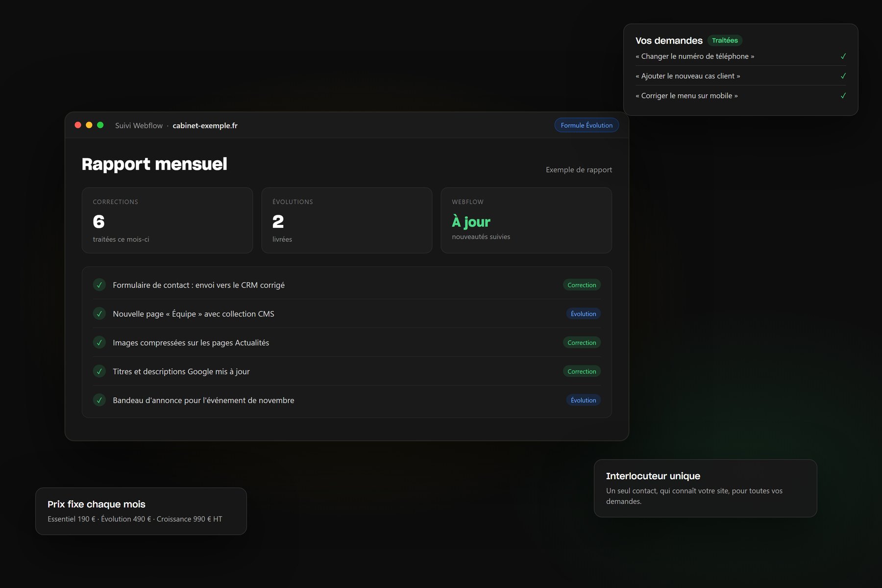Click the Formule Évolution badge

pyautogui.click(x=587, y=125)
